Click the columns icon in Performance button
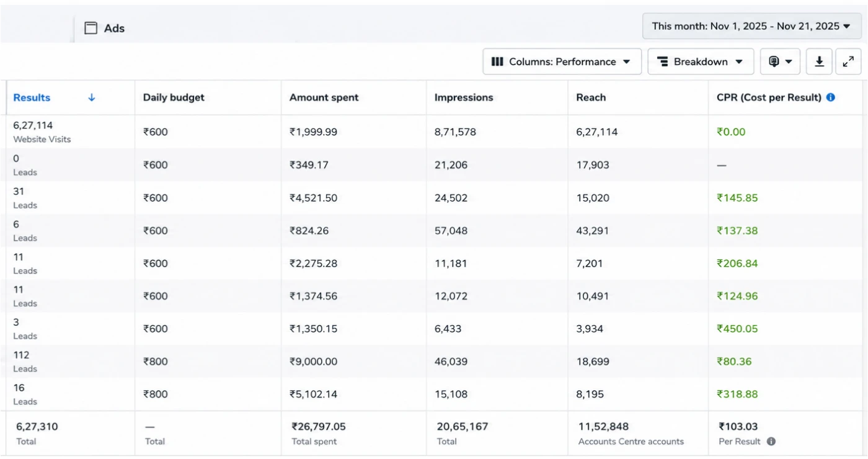This screenshot has width=868, height=459. point(497,61)
